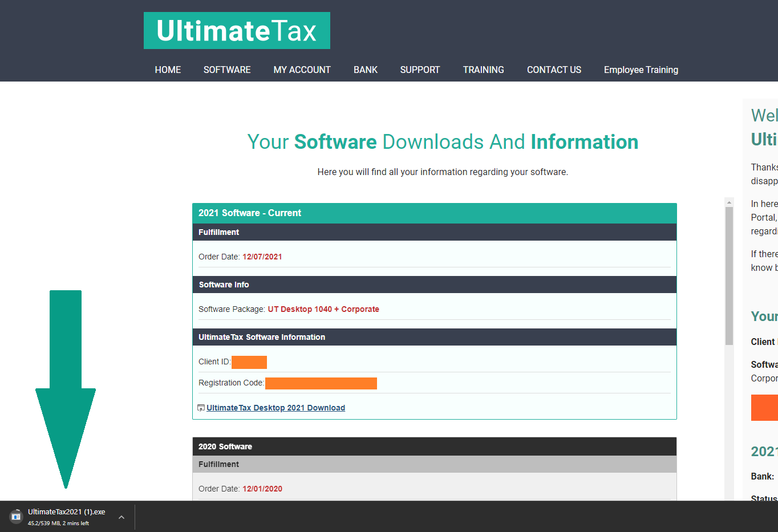Navigate to the TRAINING page

484,70
